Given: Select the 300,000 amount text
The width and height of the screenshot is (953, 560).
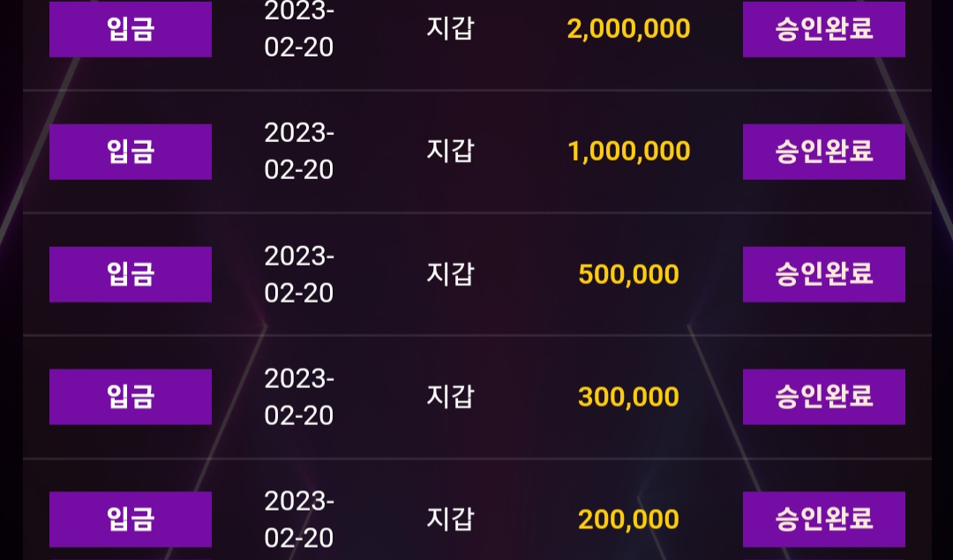Looking at the screenshot, I should pyautogui.click(x=628, y=397).
